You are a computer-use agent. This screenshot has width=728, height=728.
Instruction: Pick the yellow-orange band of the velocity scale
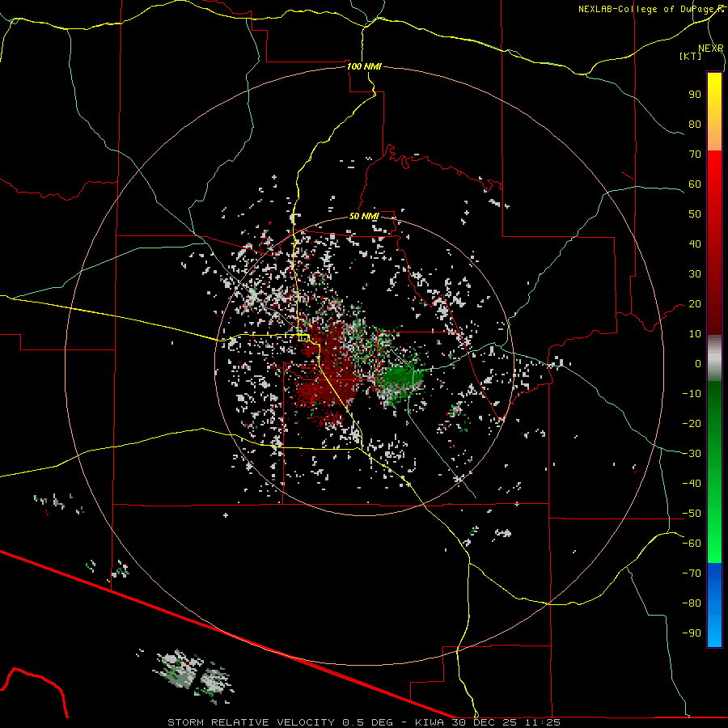tap(714, 112)
